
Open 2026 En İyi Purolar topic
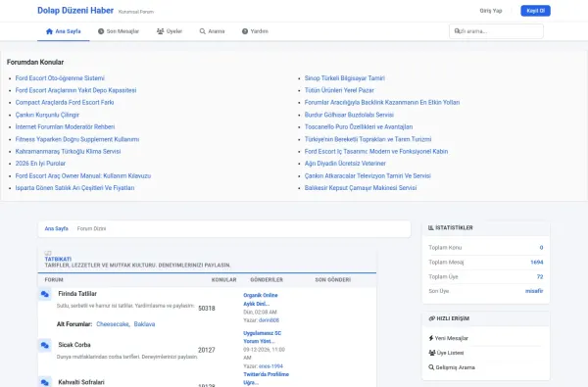[40, 163]
